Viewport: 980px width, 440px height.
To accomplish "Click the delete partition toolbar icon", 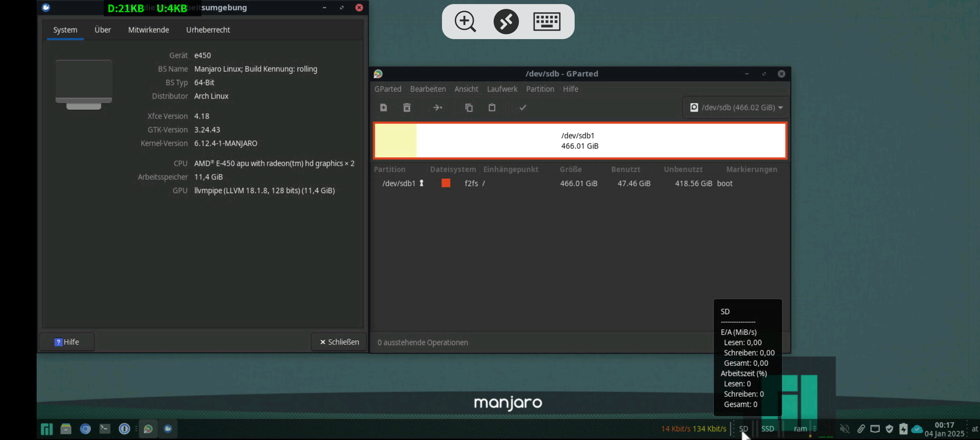I will (407, 108).
